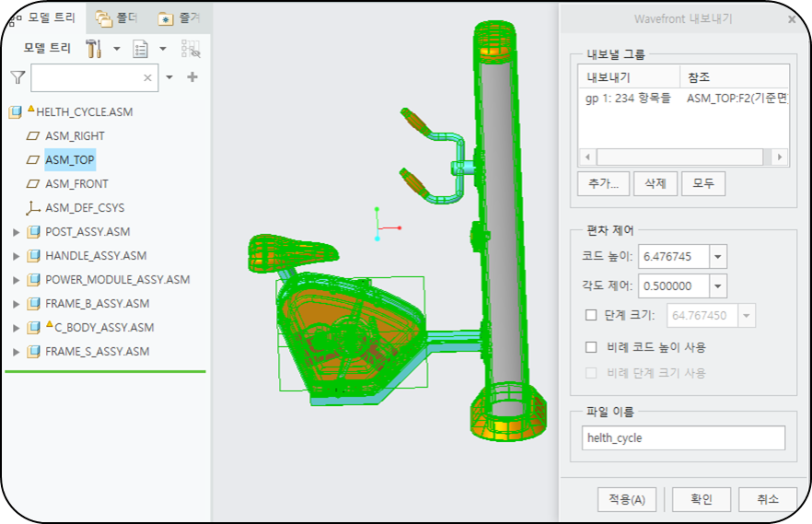Image resolution: width=812 pixels, height=524 pixels.
Task: Click the ASM_TOP:F2 reference cell
Action: point(737,98)
